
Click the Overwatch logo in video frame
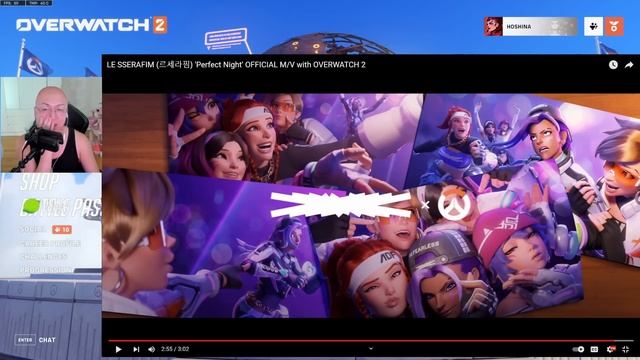click(x=454, y=204)
